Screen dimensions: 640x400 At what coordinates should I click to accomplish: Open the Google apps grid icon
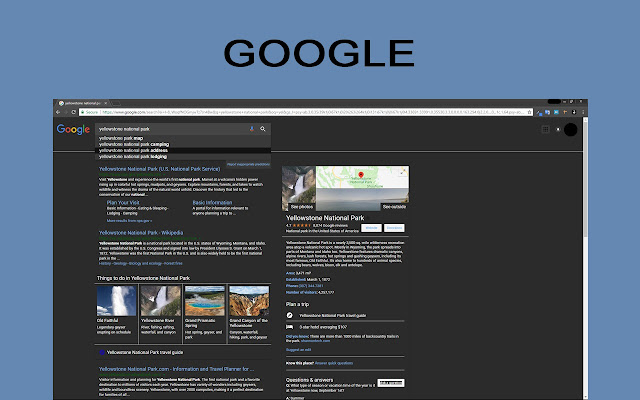(545, 129)
